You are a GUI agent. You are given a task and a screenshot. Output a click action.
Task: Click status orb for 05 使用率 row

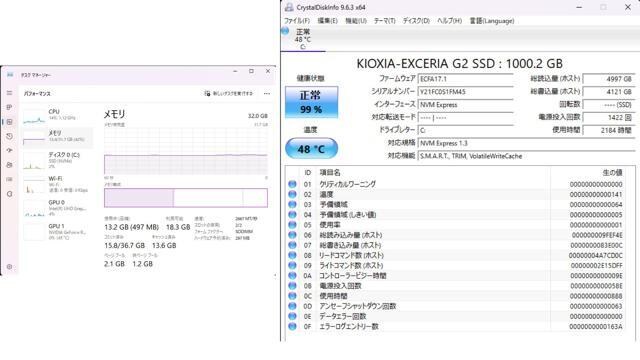tap(292, 225)
